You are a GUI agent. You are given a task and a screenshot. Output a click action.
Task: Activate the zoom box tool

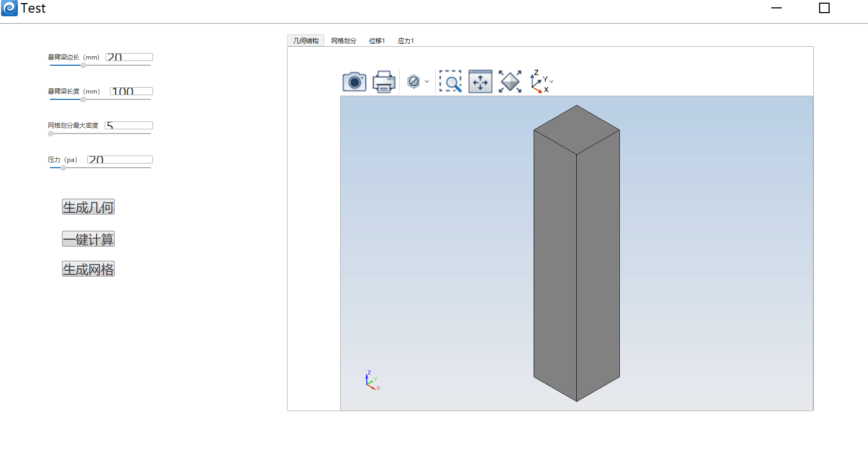(x=451, y=81)
